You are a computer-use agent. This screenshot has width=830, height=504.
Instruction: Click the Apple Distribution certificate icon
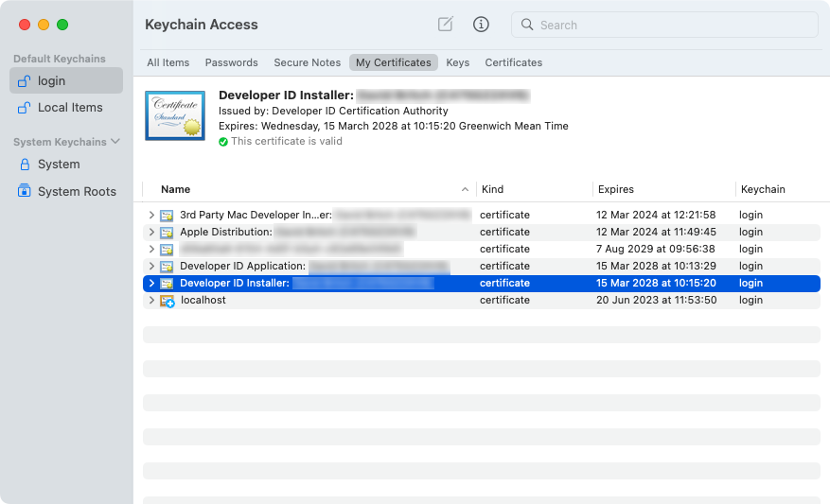point(167,233)
